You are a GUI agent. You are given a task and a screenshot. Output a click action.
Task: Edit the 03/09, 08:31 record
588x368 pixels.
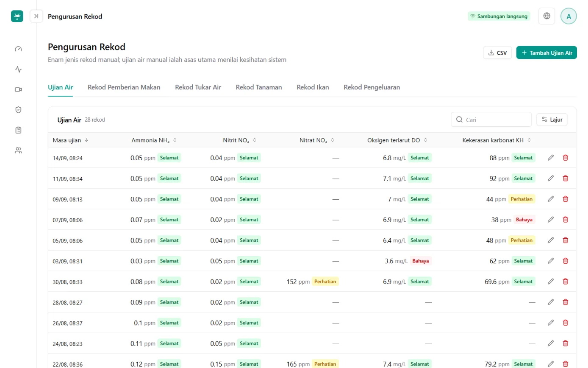551,261
